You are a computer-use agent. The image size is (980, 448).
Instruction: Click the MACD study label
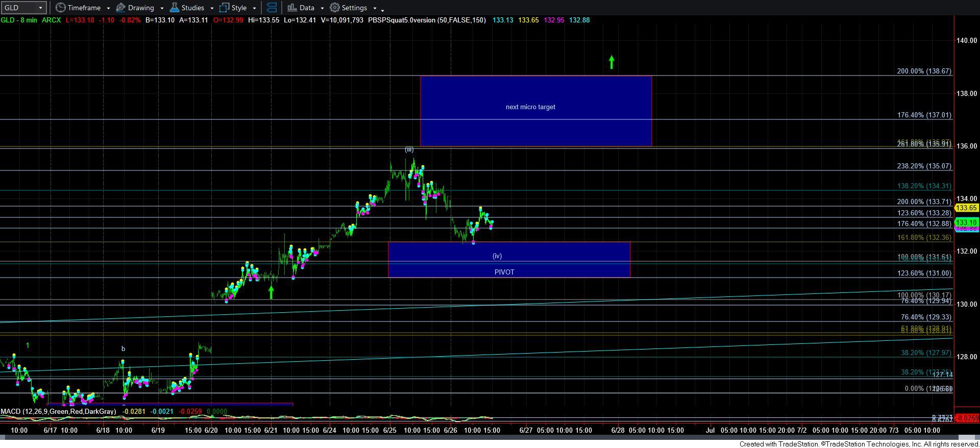[58, 411]
